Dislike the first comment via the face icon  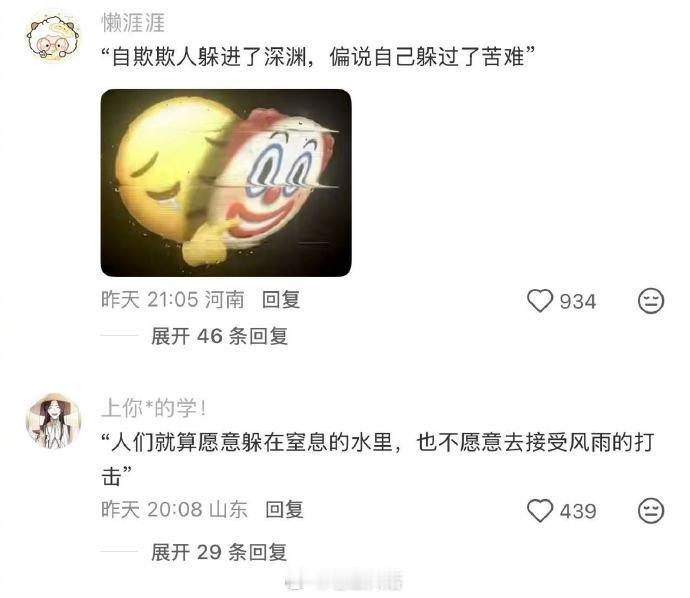click(x=651, y=301)
